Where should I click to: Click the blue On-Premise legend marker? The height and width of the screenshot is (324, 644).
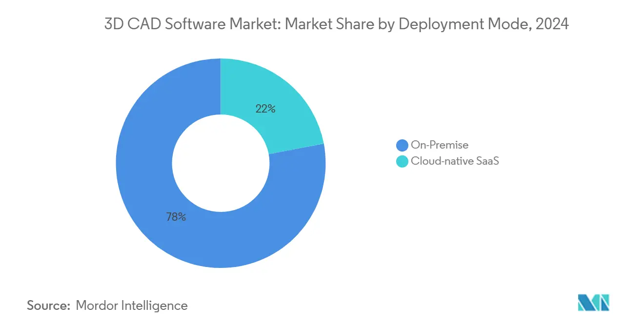point(401,145)
